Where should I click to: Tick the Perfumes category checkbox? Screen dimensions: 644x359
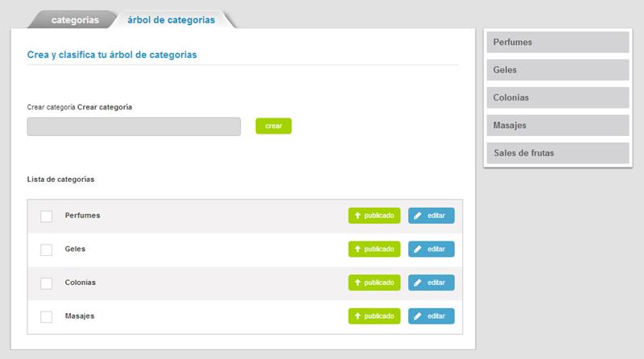(x=46, y=217)
